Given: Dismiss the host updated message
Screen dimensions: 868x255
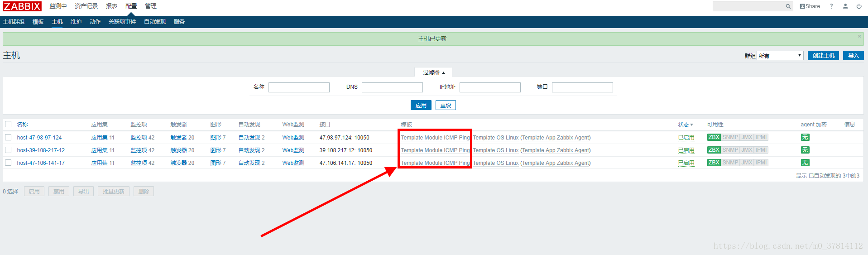Looking at the screenshot, I should click(x=859, y=36).
